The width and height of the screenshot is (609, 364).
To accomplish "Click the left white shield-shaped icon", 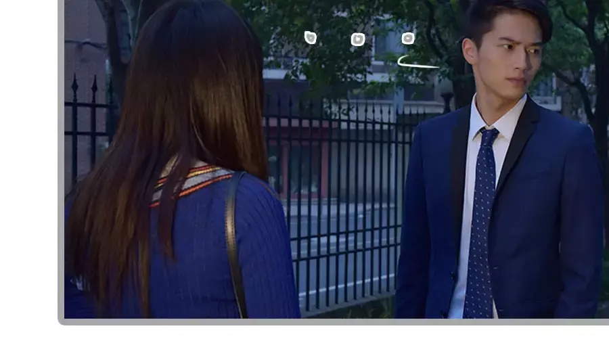I will click(311, 37).
